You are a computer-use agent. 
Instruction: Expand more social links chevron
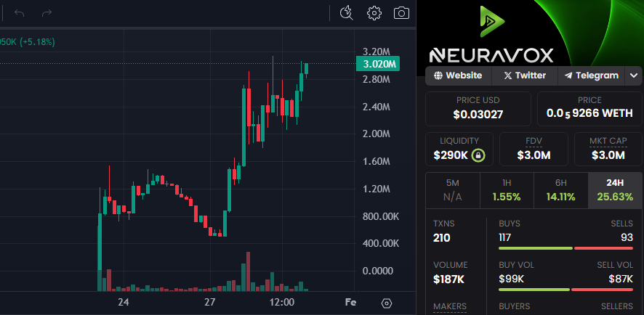point(634,75)
